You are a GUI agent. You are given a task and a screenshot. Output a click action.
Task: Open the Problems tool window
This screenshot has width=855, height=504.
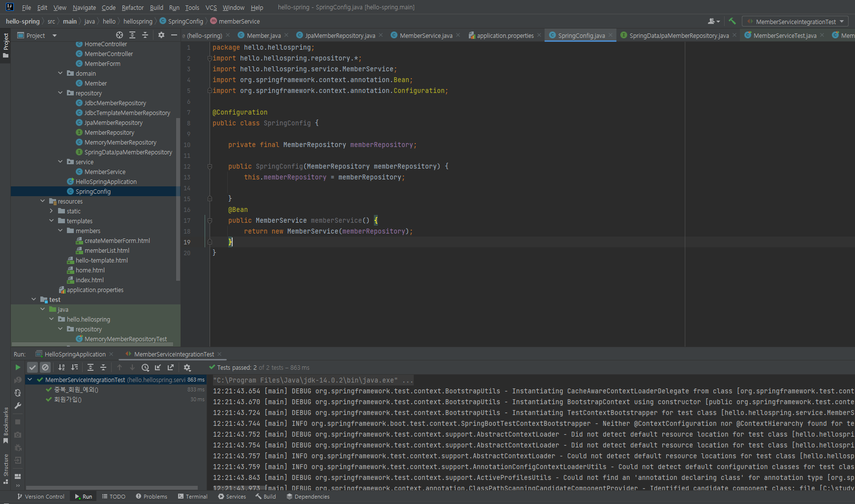click(152, 497)
